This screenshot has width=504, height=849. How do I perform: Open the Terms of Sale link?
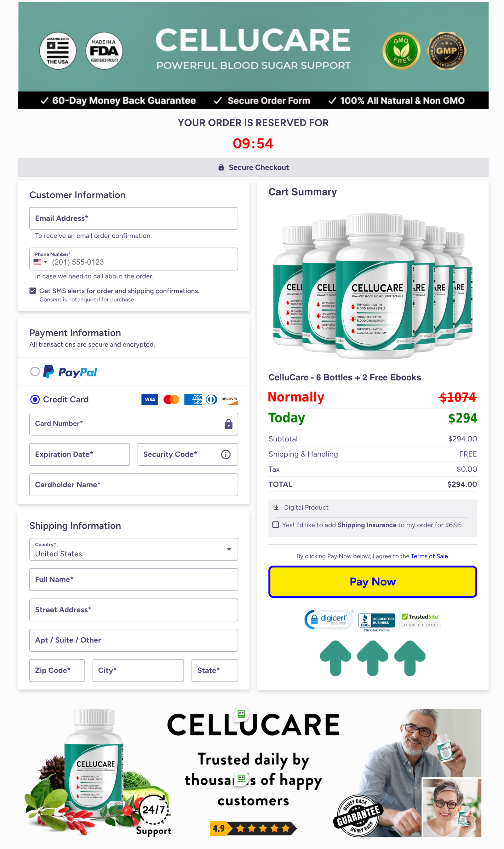click(429, 556)
